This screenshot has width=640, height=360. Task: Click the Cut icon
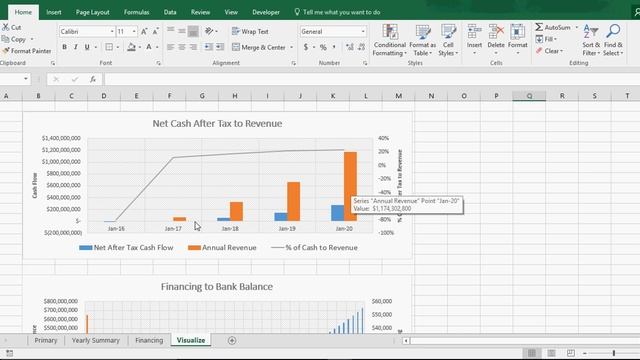pyautogui.click(x=6, y=27)
